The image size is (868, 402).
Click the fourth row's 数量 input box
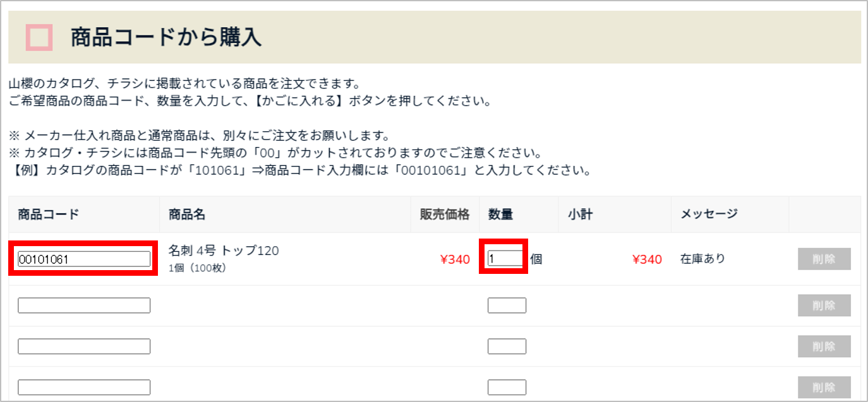(507, 387)
